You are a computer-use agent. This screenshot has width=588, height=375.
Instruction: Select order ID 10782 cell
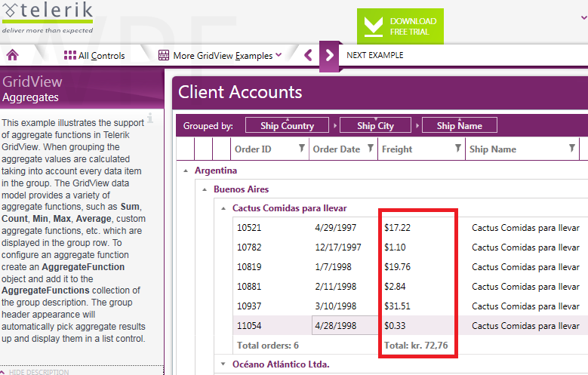(x=249, y=247)
